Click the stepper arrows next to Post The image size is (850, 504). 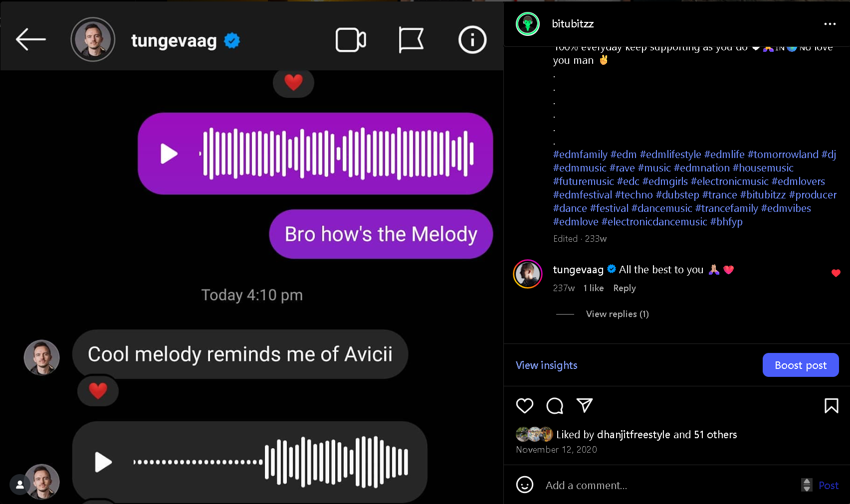[x=807, y=485]
